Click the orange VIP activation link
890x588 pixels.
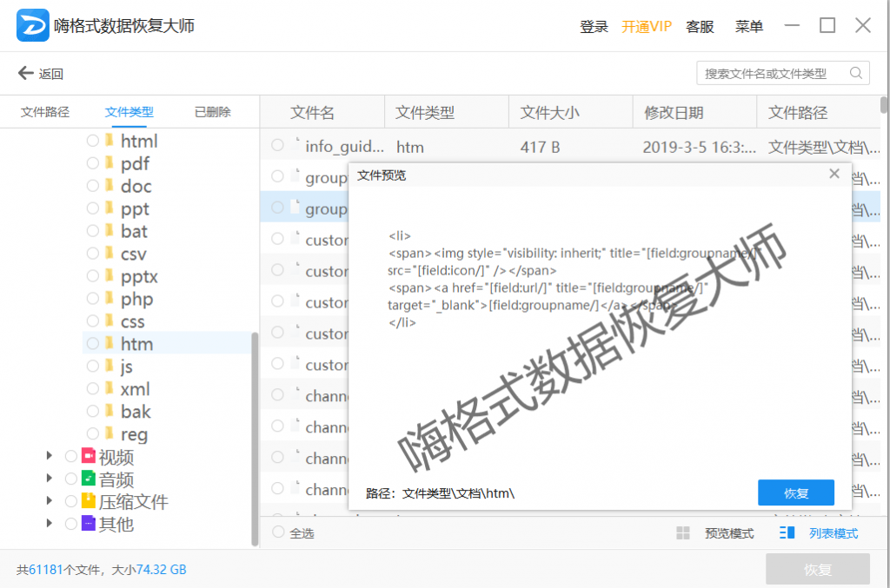click(x=647, y=26)
